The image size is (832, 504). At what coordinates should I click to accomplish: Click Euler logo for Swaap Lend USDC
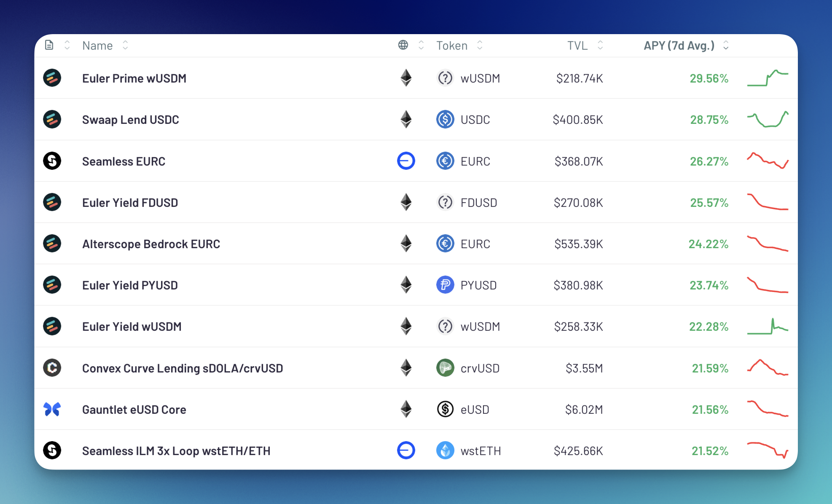pos(52,119)
